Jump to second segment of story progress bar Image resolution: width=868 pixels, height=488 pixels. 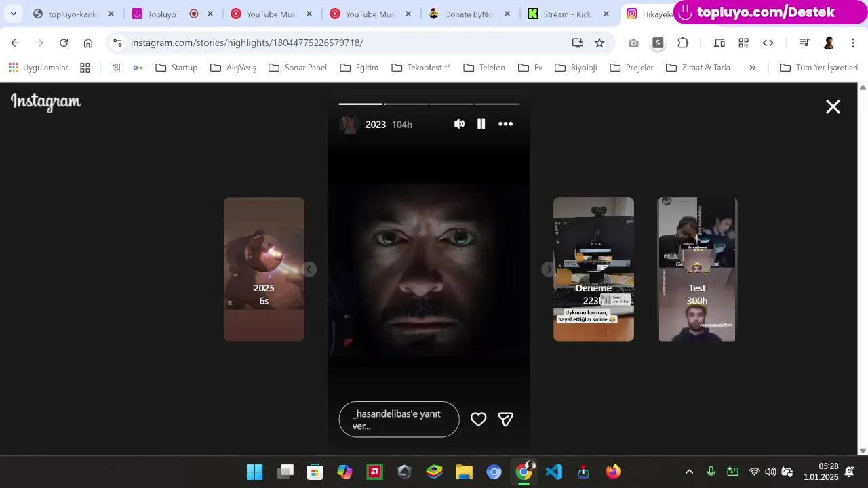click(x=406, y=104)
